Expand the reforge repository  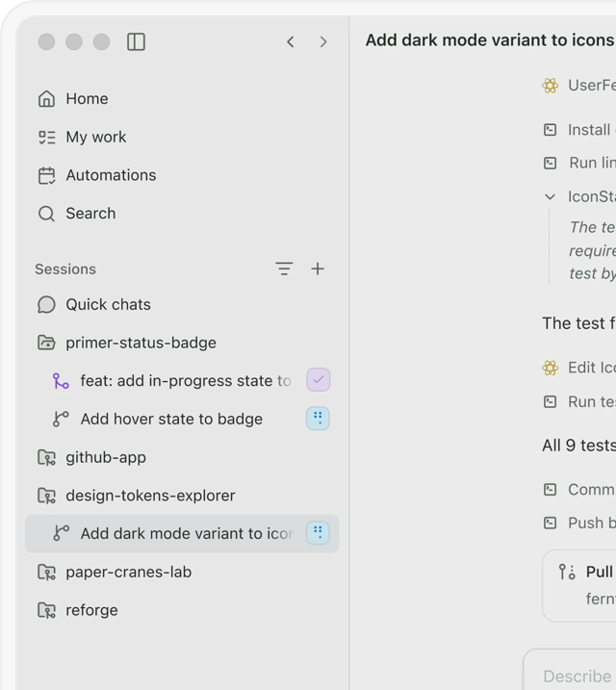182,610
